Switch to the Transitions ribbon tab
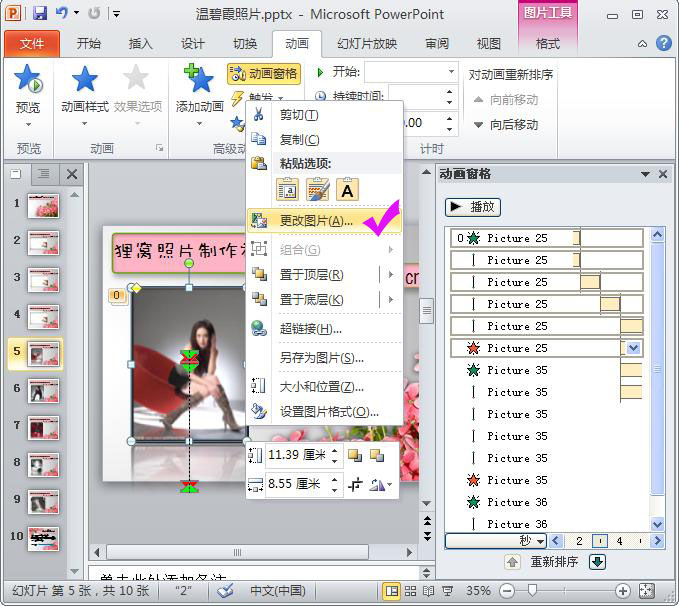 coord(245,44)
